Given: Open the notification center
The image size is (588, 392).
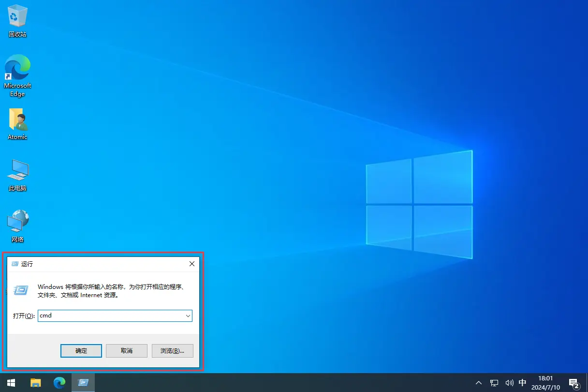Looking at the screenshot, I should coord(574,383).
